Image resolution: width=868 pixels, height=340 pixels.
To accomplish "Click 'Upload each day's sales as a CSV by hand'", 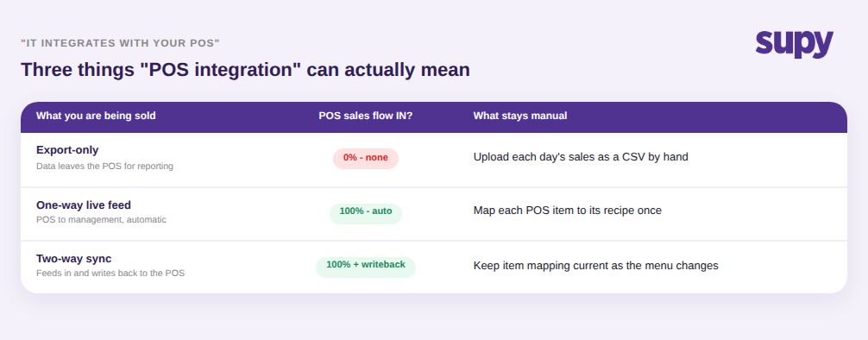I will tap(581, 157).
